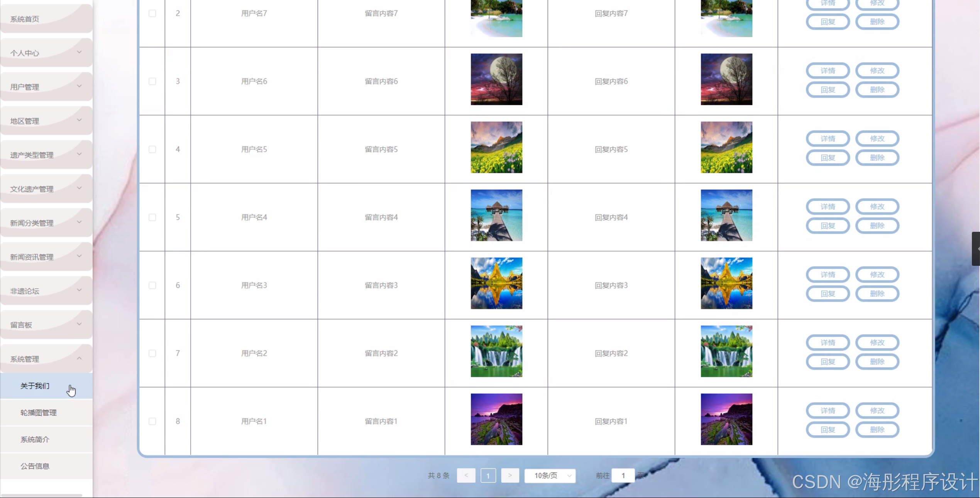Select 公告信息 from the sidebar submenu

click(35, 466)
